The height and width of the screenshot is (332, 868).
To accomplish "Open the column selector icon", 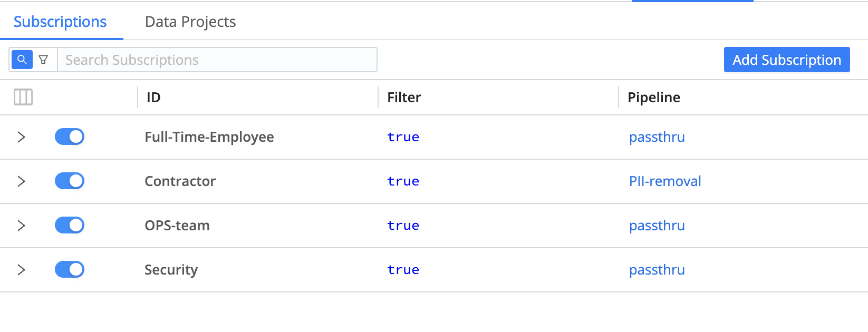I will (23, 97).
